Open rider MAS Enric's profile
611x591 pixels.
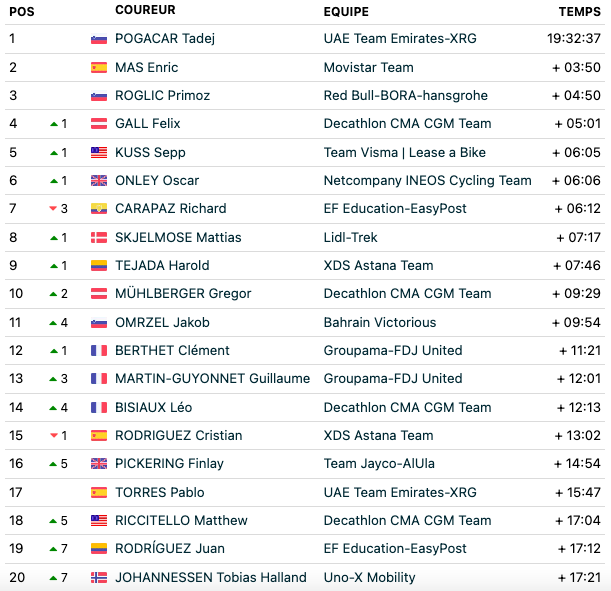click(x=147, y=67)
